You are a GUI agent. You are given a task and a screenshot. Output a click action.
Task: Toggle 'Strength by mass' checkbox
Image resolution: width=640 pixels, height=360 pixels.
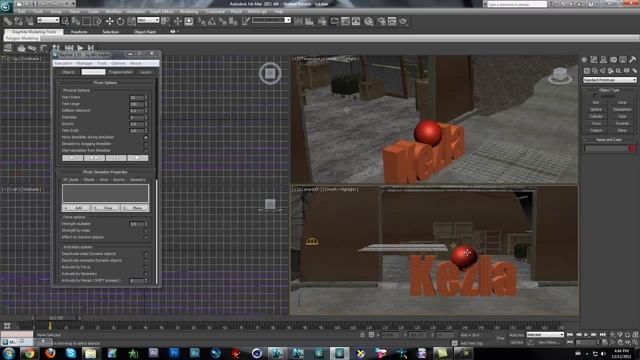pyautogui.click(x=146, y=231)
